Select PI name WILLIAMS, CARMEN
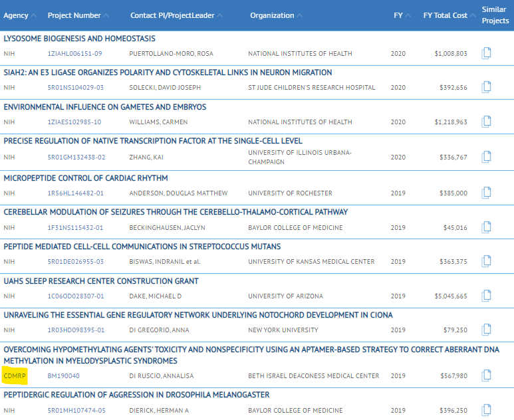This screenshot has width=514, height=420. coord(158,122)
